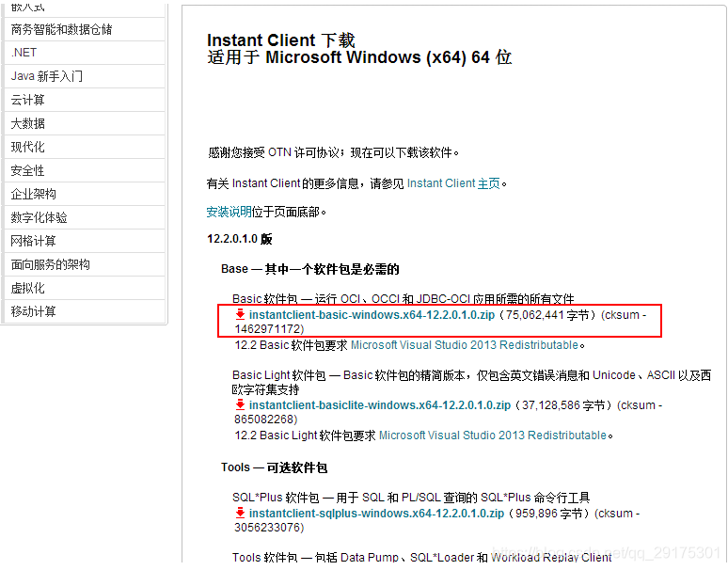Viewport: 728px width, 570px height.
Task: Follow the 安装说明 link
Action: (x=229, y=213)
